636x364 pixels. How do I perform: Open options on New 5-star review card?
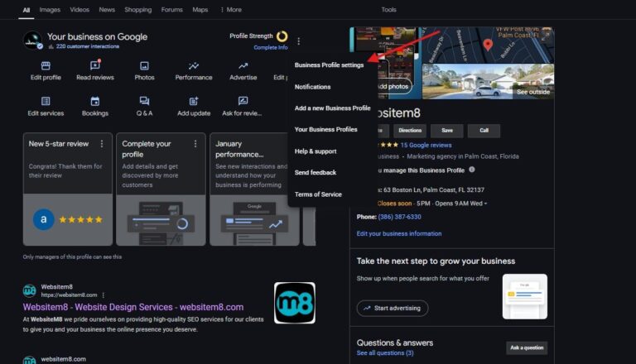(102, 143)
